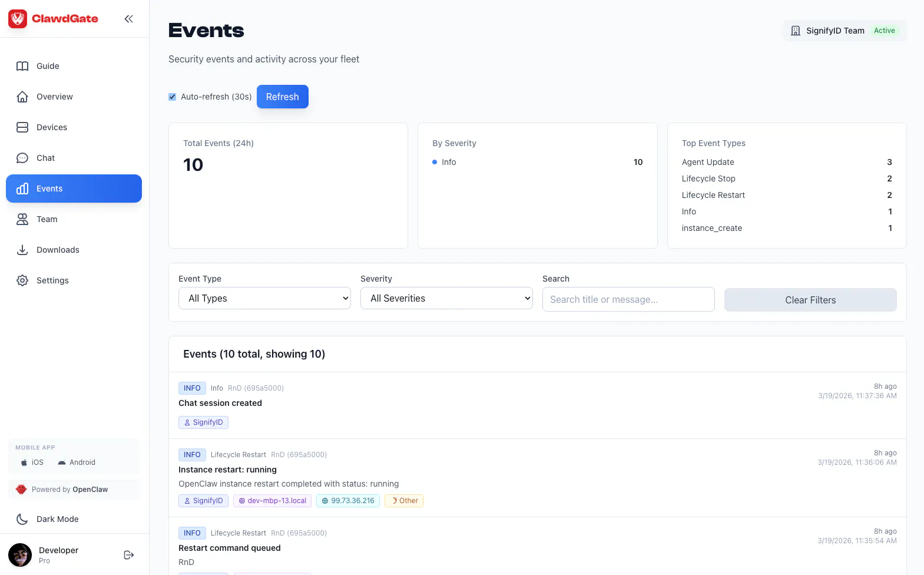Image resolution: width=924 pixels, height=575 pixels.
Task: Click the instance_create event type row
Action: click(787, 228)
